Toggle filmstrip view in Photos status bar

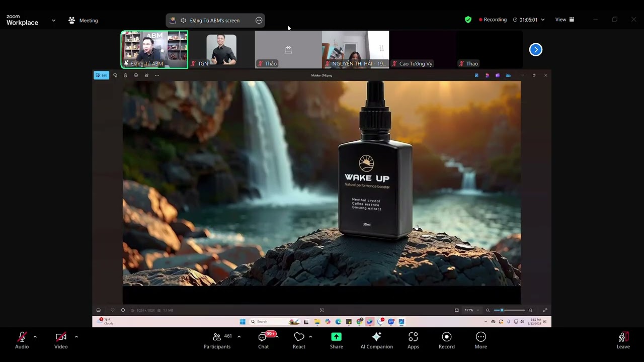tap(99, 310)
